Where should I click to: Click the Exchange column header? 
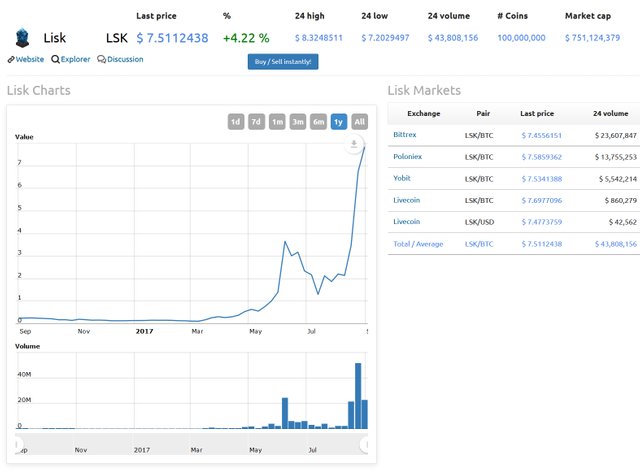(424, 113)
